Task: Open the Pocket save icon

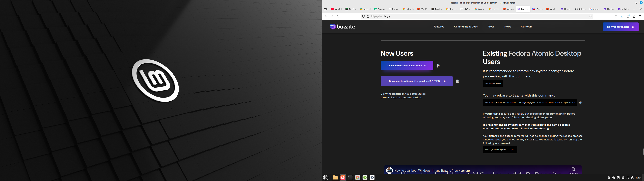Action: coord(616,16)
